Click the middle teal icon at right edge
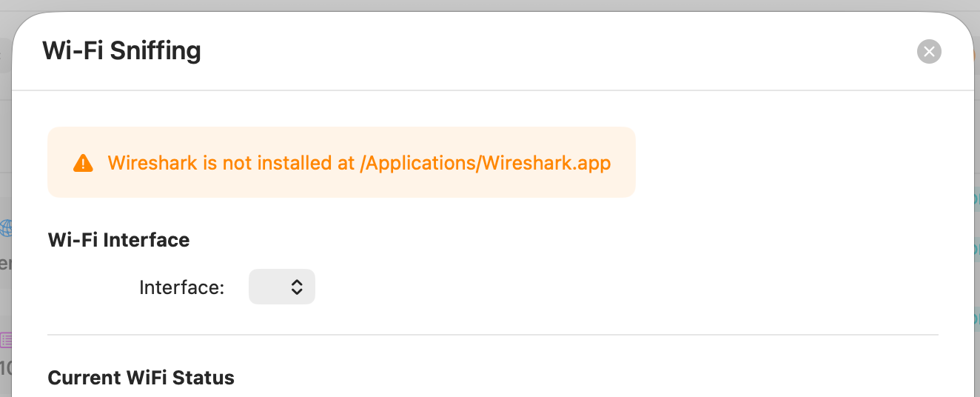This screenshot has height=397, width=980. tap(976, 250)
